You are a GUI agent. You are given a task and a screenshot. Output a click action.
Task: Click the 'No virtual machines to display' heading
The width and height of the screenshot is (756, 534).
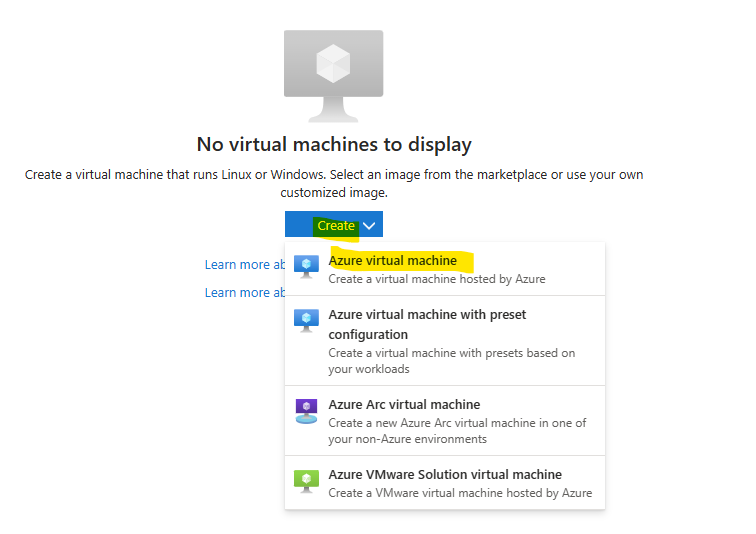(334, 144)
